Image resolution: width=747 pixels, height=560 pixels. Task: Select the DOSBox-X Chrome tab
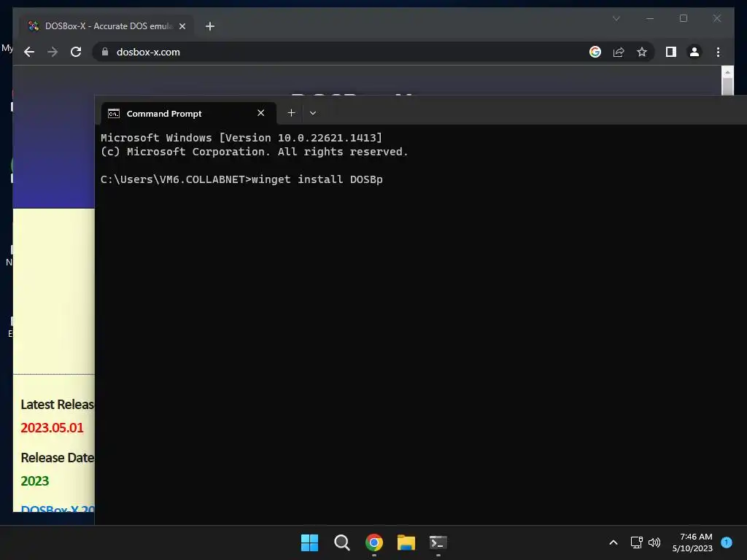click(x=107, y=26)
